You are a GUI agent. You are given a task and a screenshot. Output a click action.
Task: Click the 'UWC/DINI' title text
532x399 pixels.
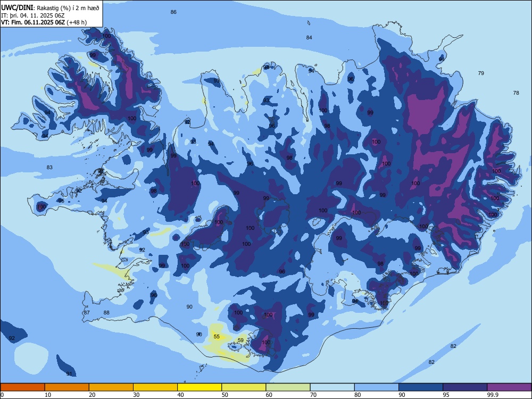[x=18, y=8]
